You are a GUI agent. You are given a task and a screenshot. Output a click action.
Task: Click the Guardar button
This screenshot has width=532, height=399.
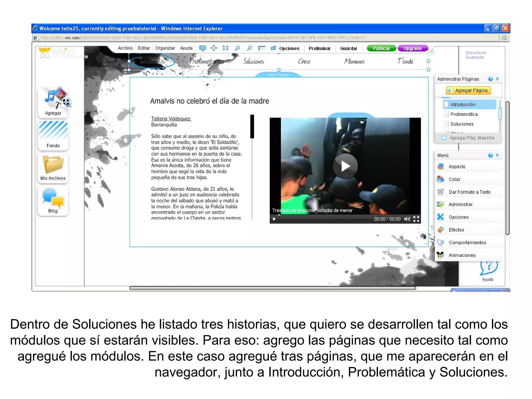[x=349, y=48]
